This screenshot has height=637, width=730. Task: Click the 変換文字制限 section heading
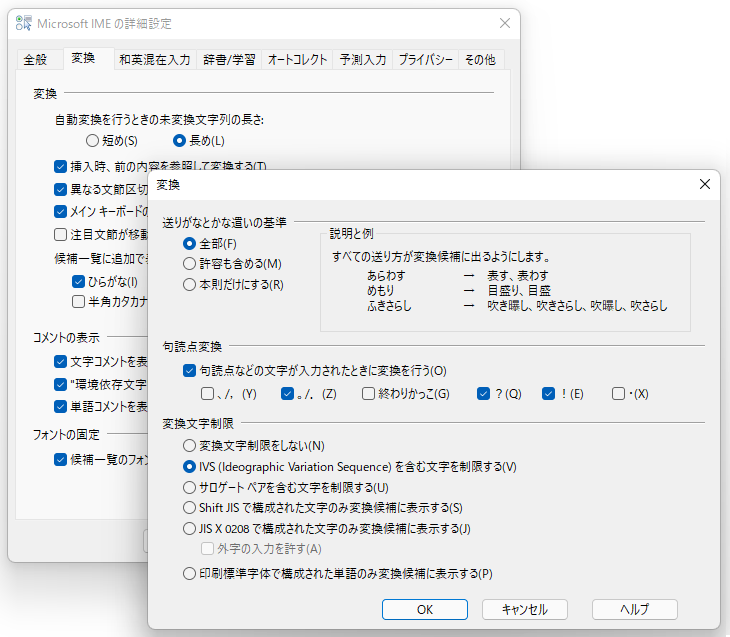point(198,423)
